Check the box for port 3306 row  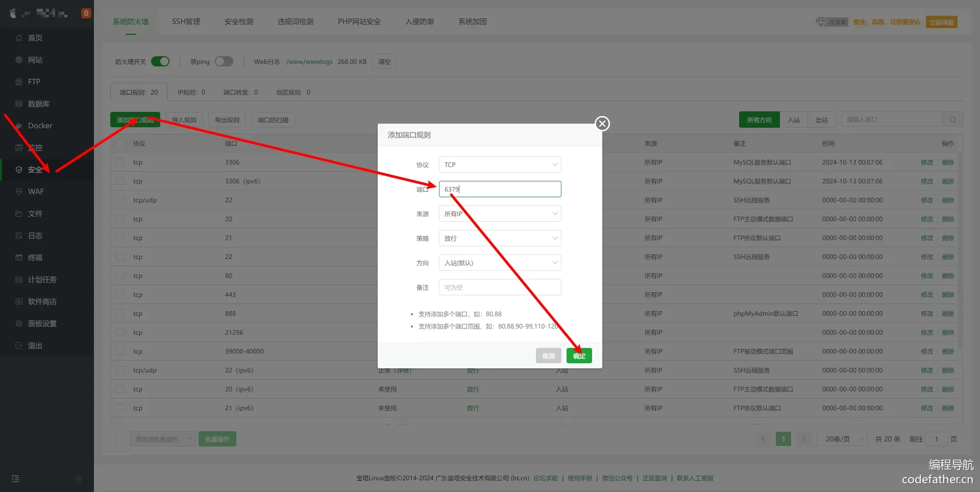(120, 162)
